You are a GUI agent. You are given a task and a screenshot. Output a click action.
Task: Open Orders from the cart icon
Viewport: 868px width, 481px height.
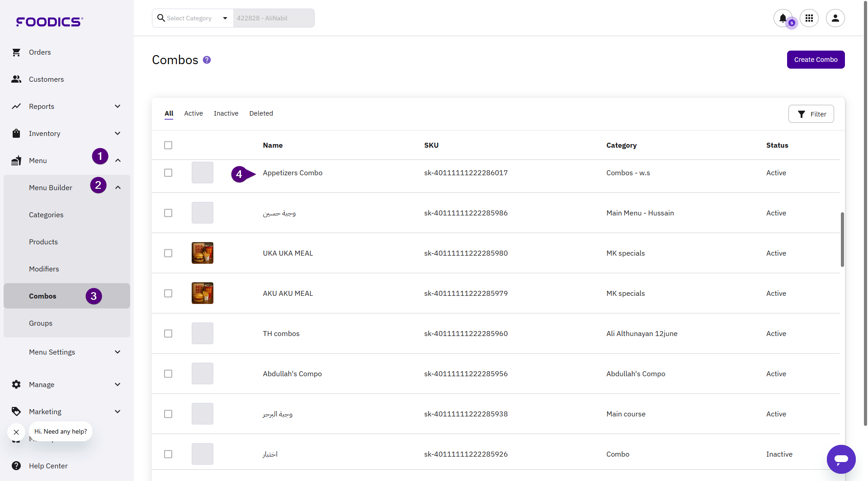[x=17, y=52]
